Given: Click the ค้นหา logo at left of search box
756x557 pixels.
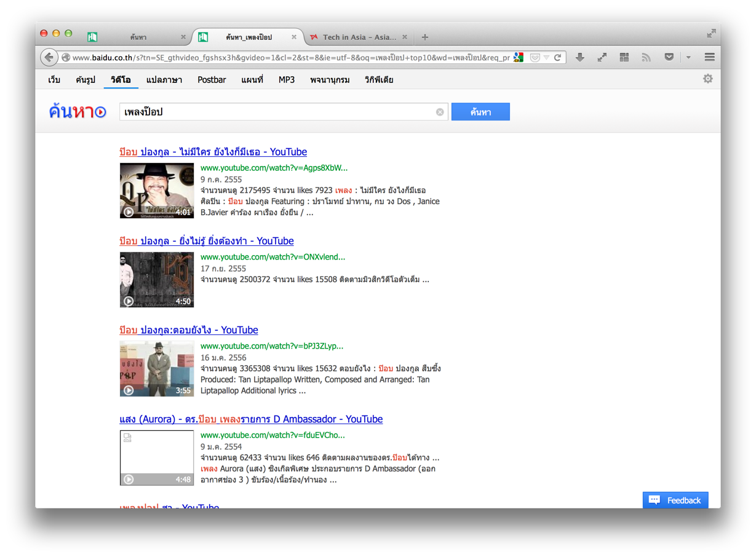Looking at the screenshot, I should click(x=78, y=111).
